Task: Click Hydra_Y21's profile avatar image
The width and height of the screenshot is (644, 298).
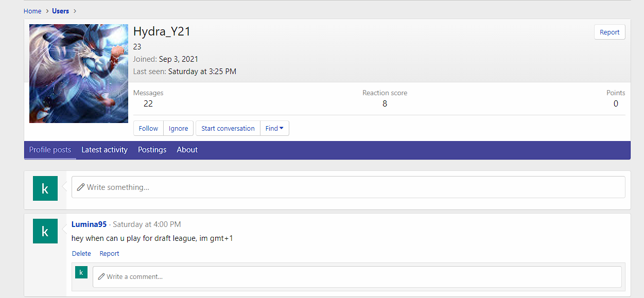Action: (79, 74)
